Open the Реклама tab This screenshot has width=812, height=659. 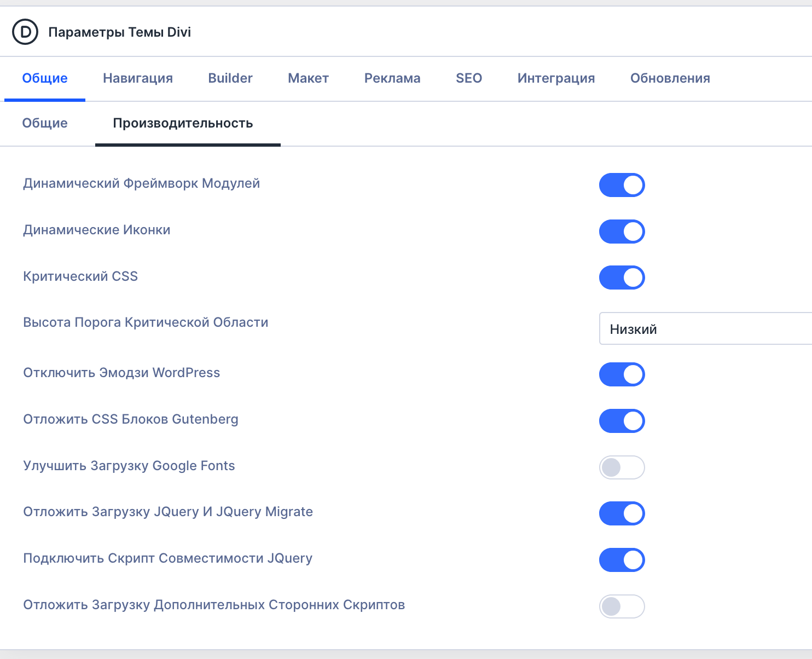(x=392, y=78)
